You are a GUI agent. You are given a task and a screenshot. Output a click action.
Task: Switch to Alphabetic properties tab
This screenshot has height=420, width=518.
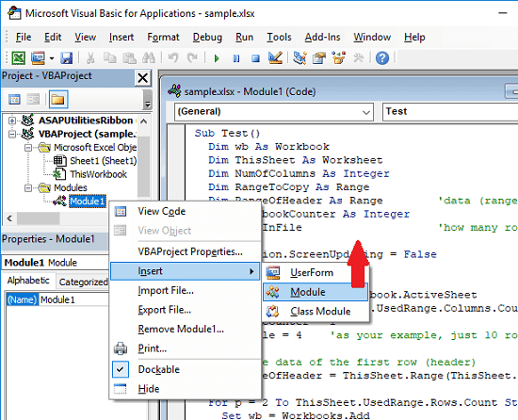tap(28, 281)
